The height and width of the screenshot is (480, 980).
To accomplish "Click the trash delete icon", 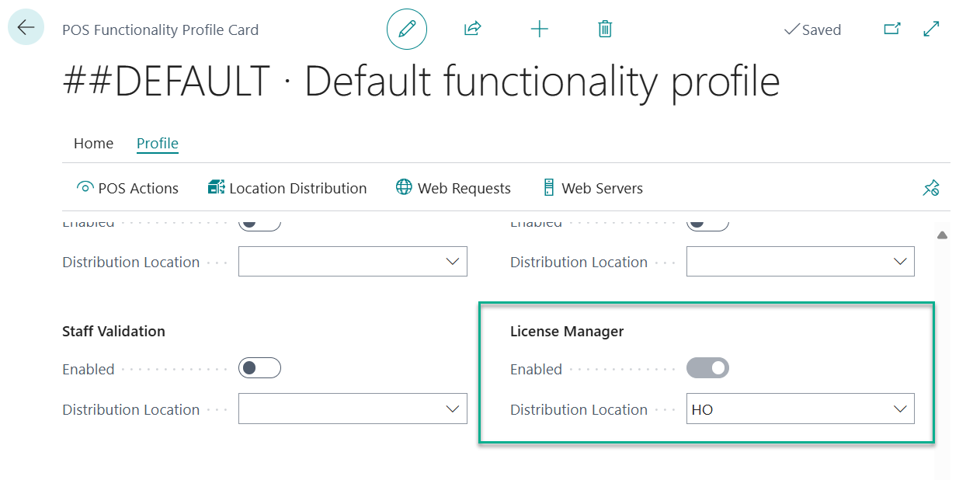I will coord(605,30).
